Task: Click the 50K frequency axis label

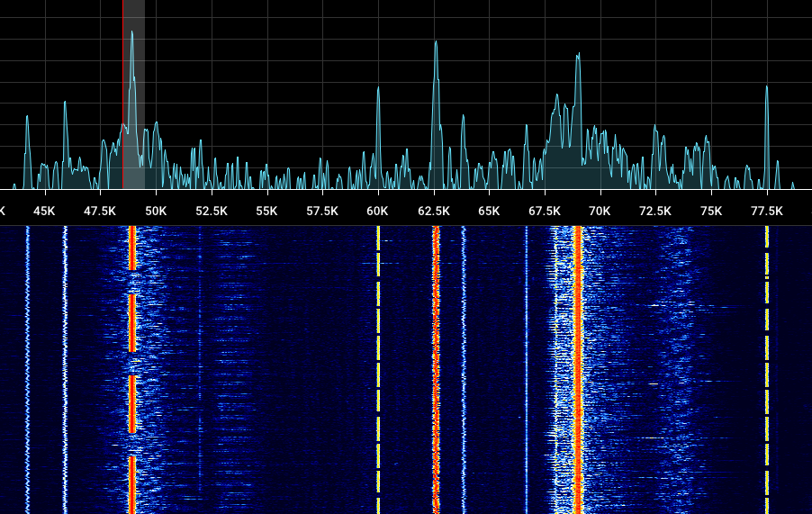Action: point(156,212)
